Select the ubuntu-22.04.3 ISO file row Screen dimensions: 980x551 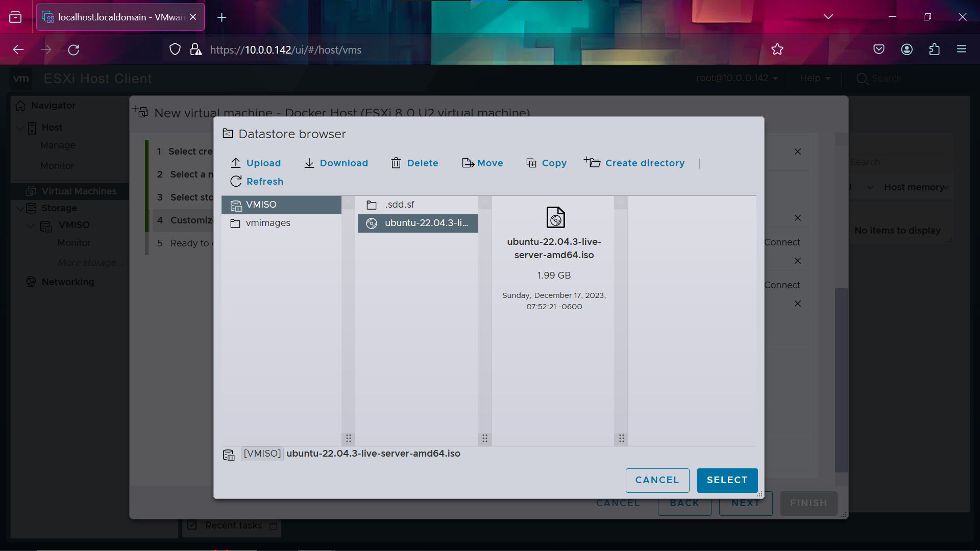coord(418,223)
